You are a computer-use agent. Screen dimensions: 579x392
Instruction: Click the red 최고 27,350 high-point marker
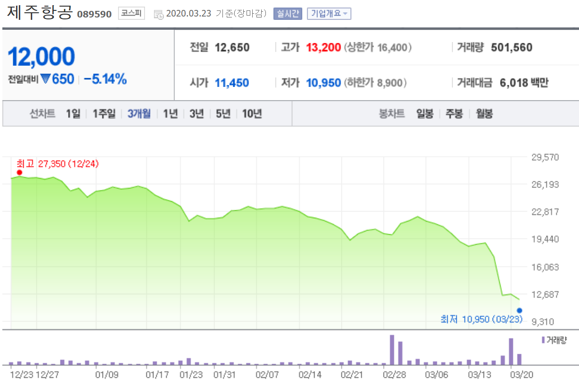pyautogui.click(x=19, y=172)
